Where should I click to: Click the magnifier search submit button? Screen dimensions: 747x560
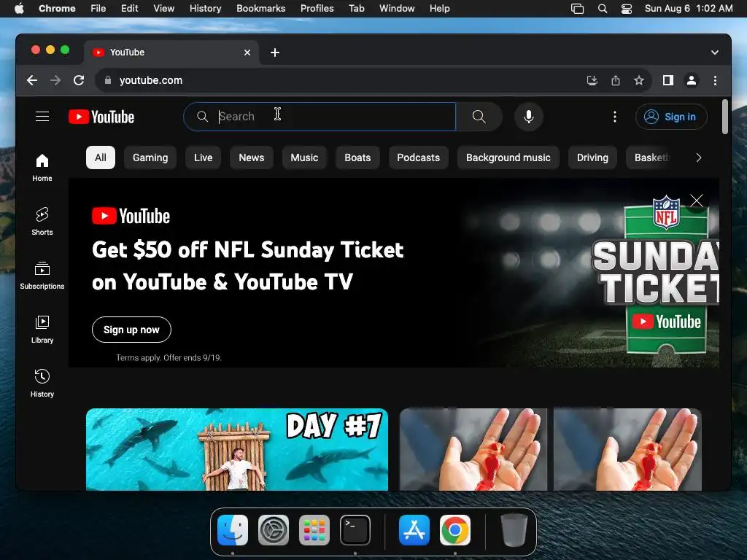(479, 117)
